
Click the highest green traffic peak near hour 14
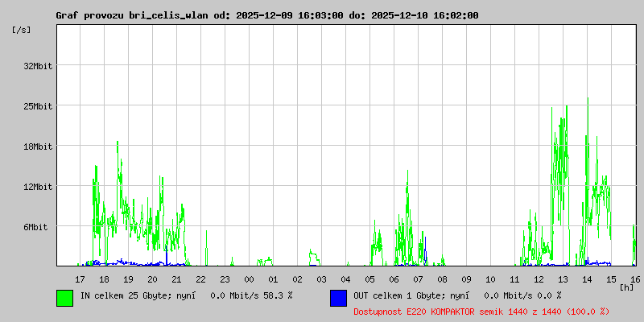coord(588,98)
